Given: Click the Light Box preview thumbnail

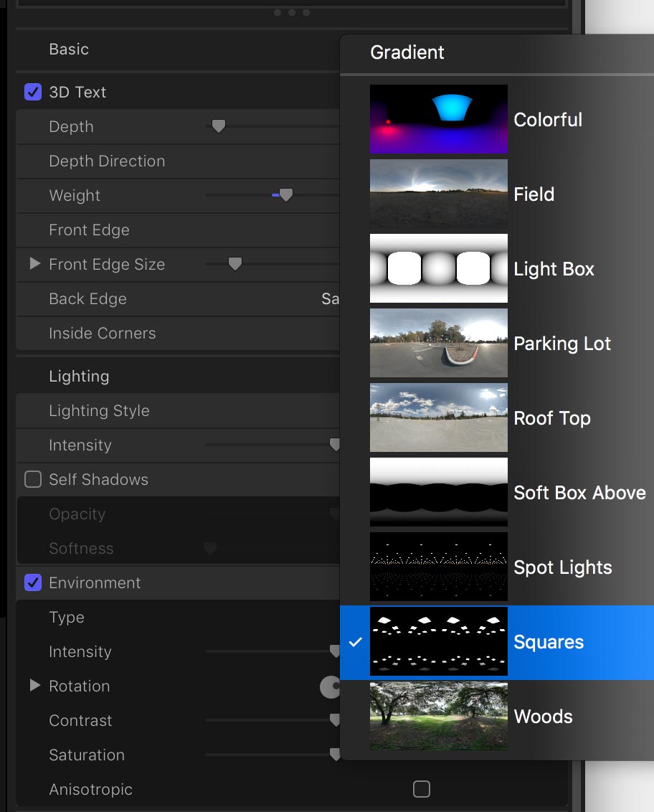Looking at the screenshot, I should point(439,268).
